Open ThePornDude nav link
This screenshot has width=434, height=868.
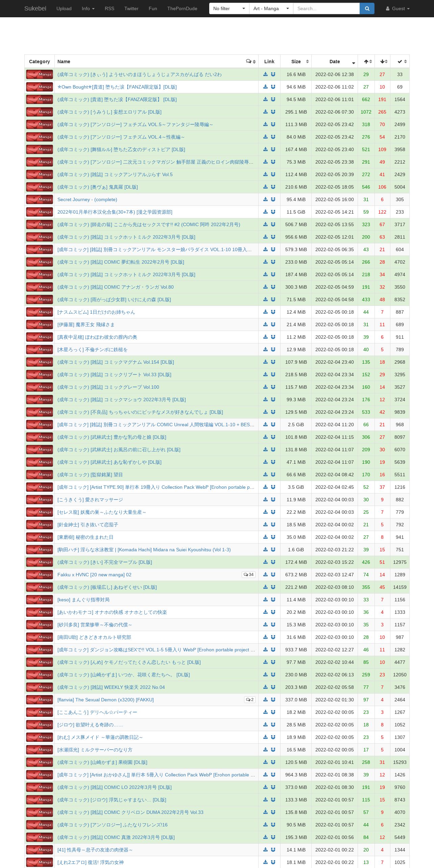(182, 8)
